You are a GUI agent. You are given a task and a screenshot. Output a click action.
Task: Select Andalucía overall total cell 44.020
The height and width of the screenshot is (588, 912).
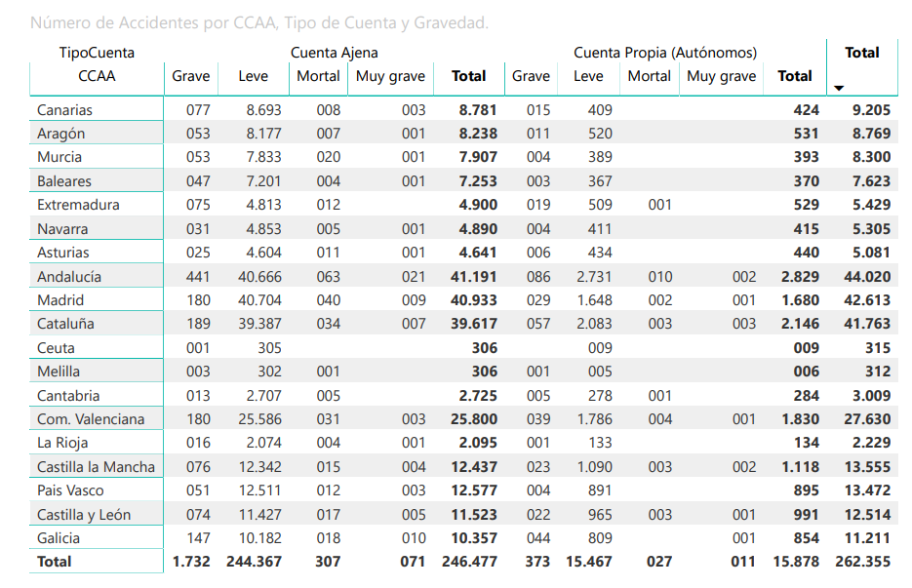tap(867, 276)
